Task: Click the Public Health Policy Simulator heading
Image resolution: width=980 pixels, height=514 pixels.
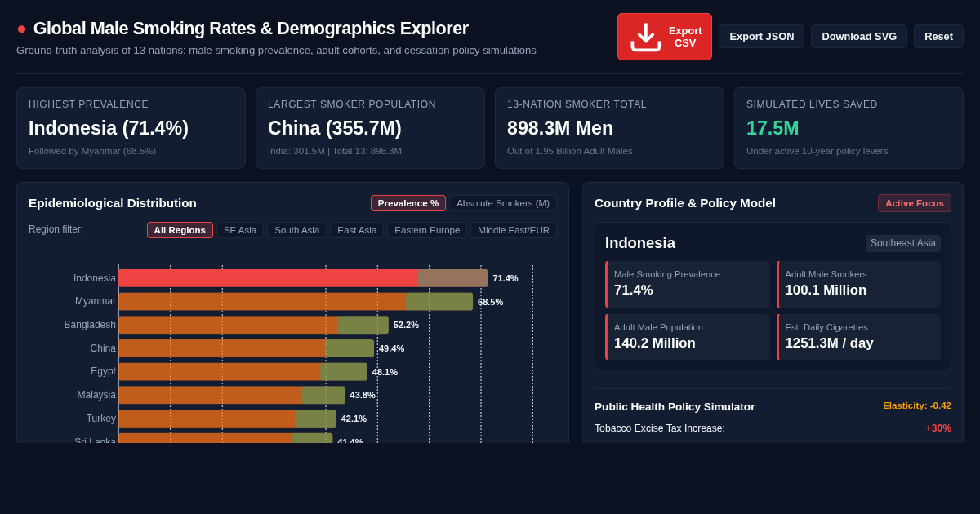Action: (x=675, y=406)
